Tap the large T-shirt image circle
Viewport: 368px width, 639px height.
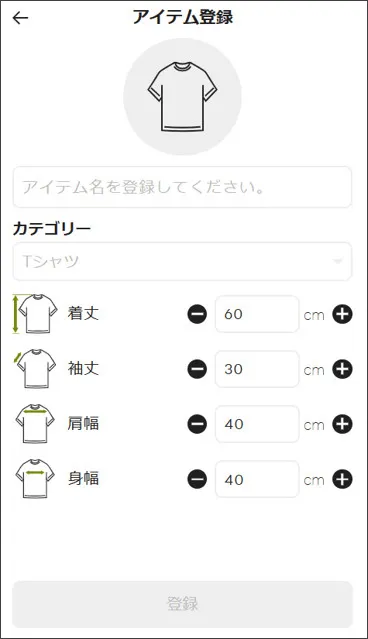tap(182, 97)
